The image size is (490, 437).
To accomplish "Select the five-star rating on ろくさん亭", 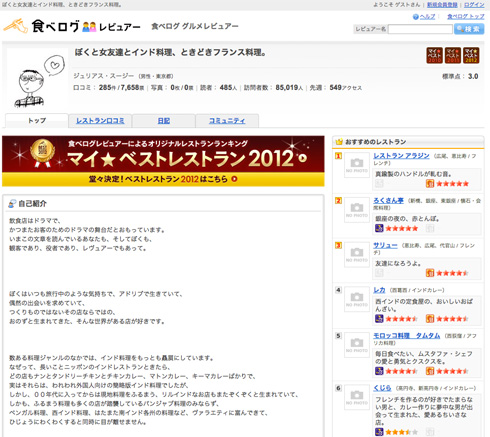I will tap(402, 228).
